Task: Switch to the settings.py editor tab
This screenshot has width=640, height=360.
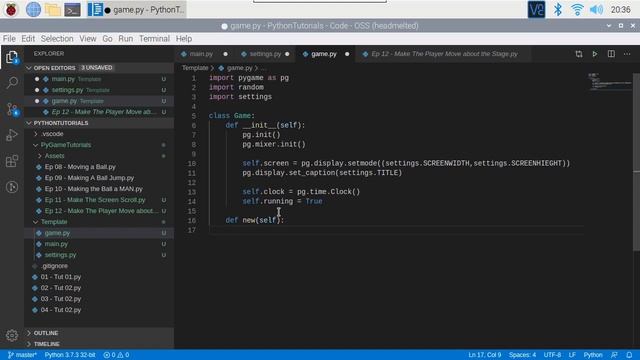Action: [x=264, y=54]
